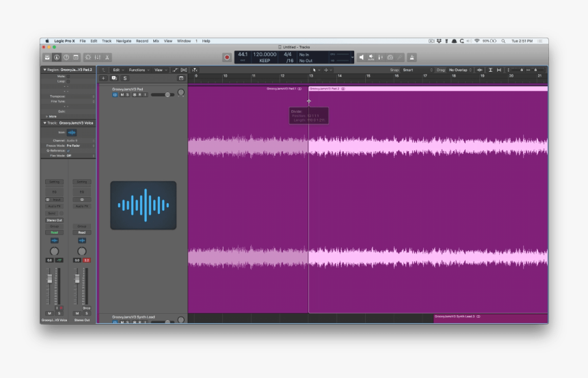Image resolution: width=588 pixels, height=378 pixels.
Task: Collapse the Region inspector disclosure triangle
Action: [x=44, y=70]
